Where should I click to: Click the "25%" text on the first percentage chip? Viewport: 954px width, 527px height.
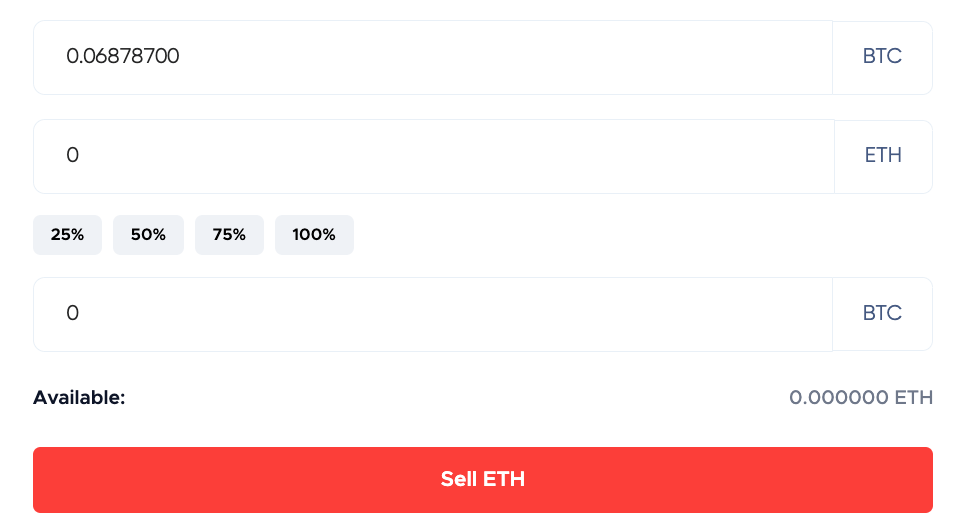pos(67,235)
